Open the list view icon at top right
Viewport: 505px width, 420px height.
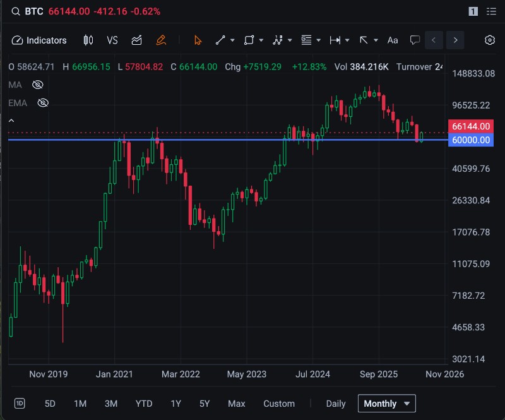pyautogui.click(x=491, y=11)
